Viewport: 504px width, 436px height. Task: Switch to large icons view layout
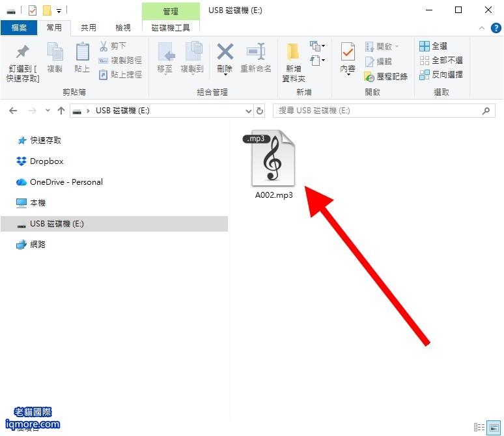[494, 428]
